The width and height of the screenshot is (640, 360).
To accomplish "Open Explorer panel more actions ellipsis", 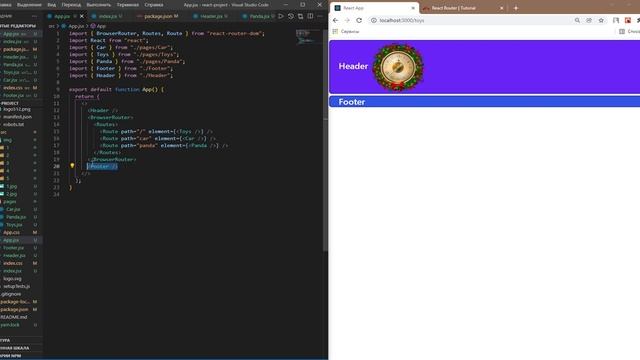I will coord(34,16).
